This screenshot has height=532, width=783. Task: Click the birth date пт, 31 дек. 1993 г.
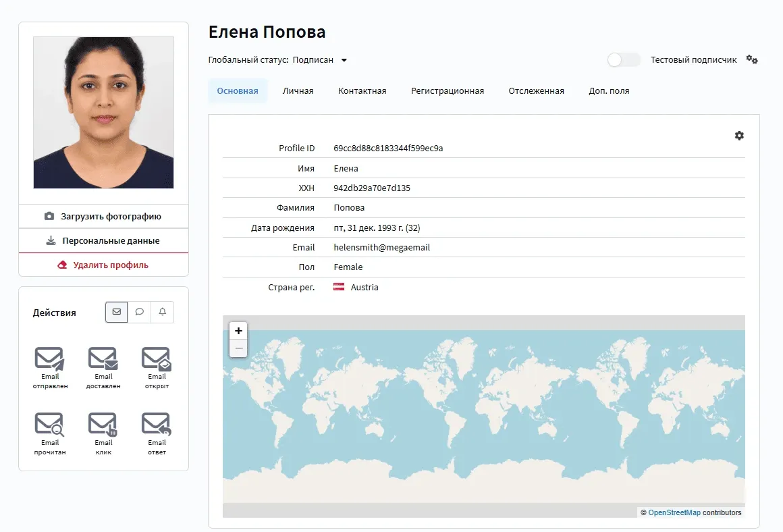pyautogui.click(x=377, y=228)
